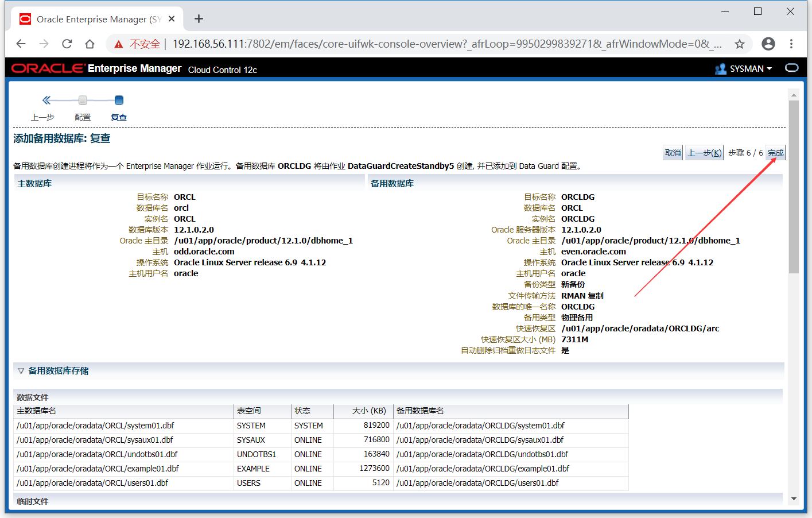Click the vertical scrollbar thumb
Image resolution: width=812 pixels, height=518 pixels.
pyautogui.click(x=794, y=187)
